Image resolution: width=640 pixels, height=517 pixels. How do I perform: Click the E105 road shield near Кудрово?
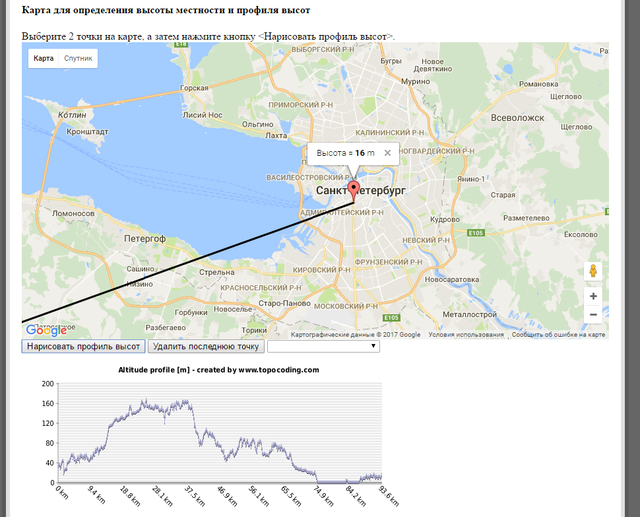[x=475, y=233]
